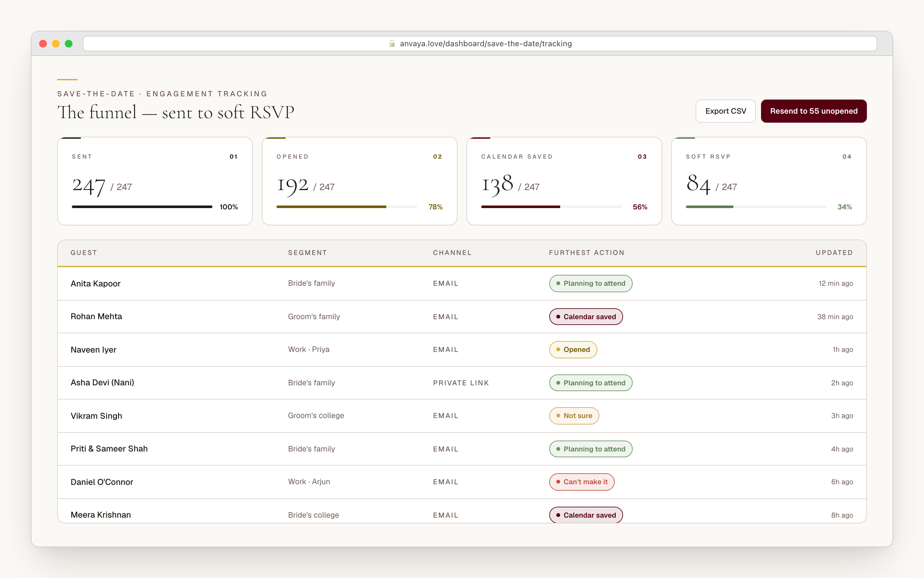This screenshot has height=578, width=924.
Task: Click the browser address bar URL
Action: point(486,44)
